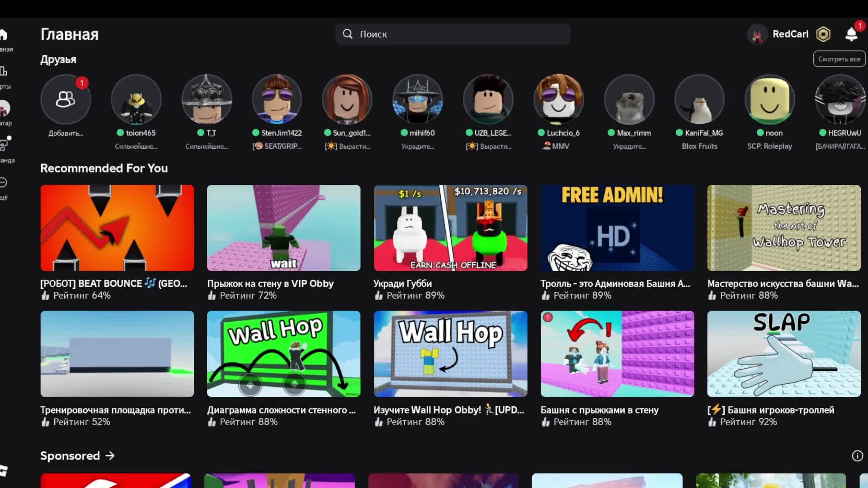Open friend T_T's avatar
This screenshot has width=868, height=488.
click(207, 99)
